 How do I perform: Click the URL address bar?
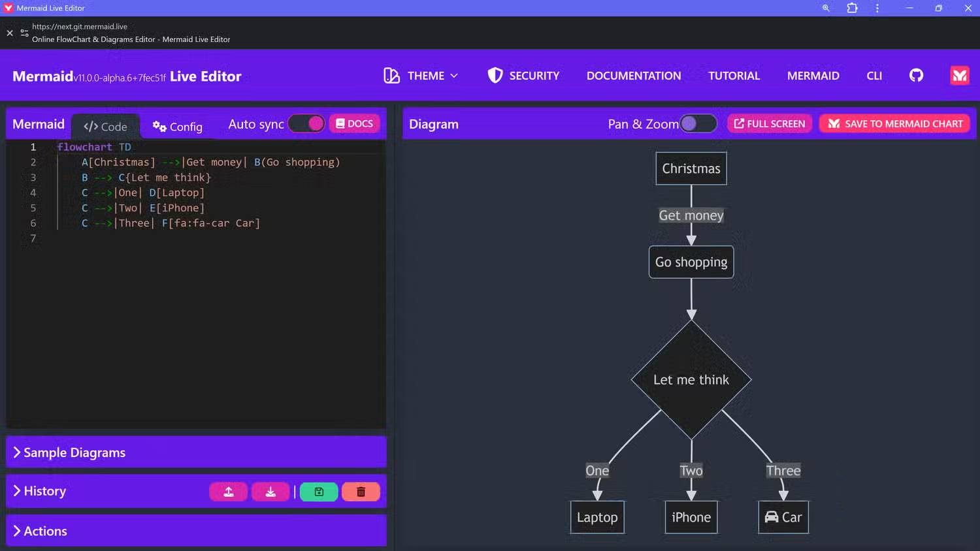tap(80, 27)
